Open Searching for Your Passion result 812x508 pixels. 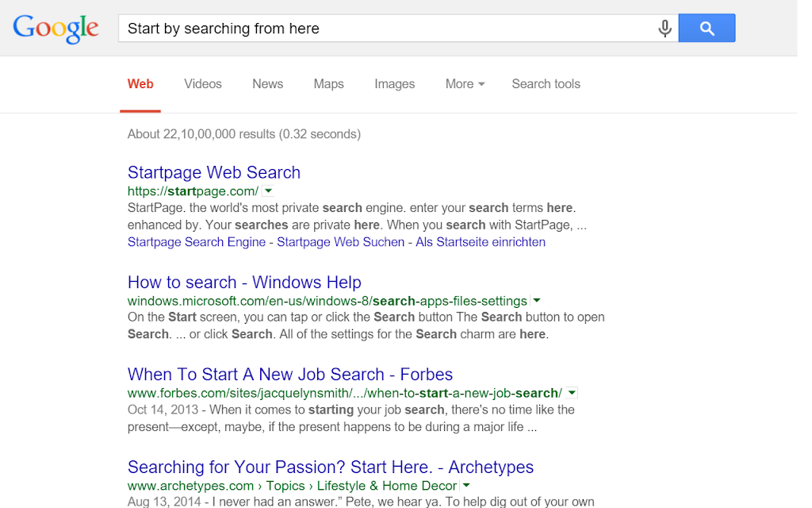331,467
